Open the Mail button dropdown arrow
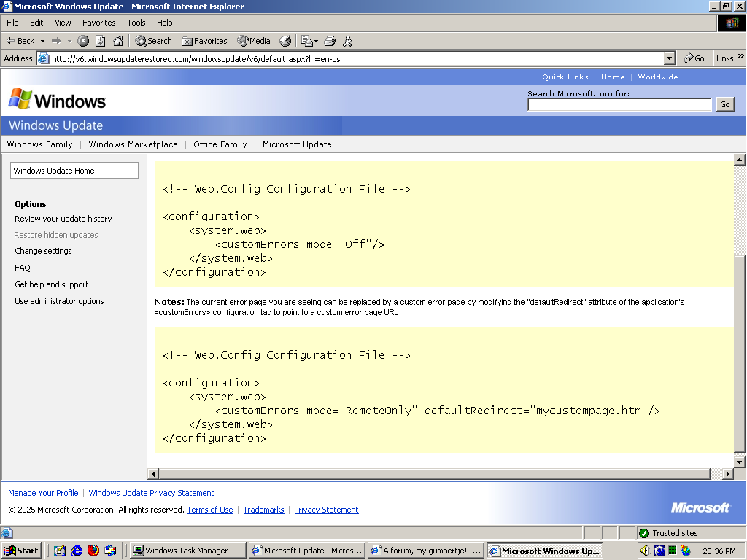Image resolution: width=747 pixels, height=560 pixels. click(x=316, y=41)
